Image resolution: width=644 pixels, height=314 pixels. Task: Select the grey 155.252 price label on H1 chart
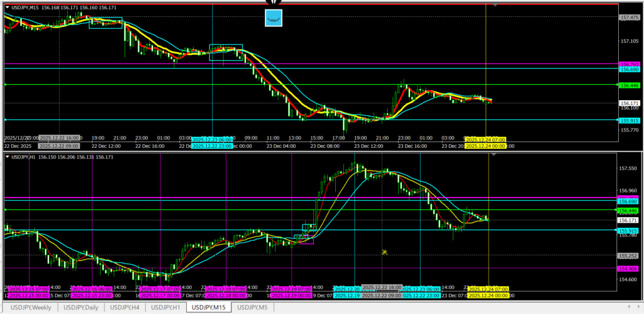630,256
